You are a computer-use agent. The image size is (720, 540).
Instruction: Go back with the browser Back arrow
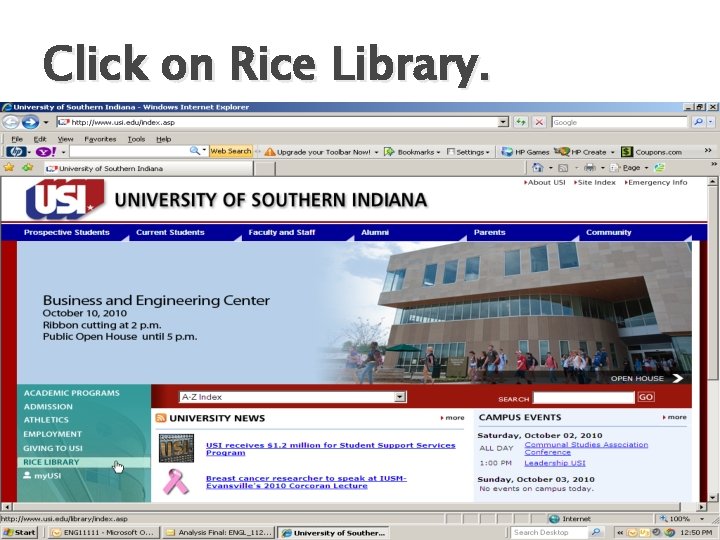(x=11, y=122)
